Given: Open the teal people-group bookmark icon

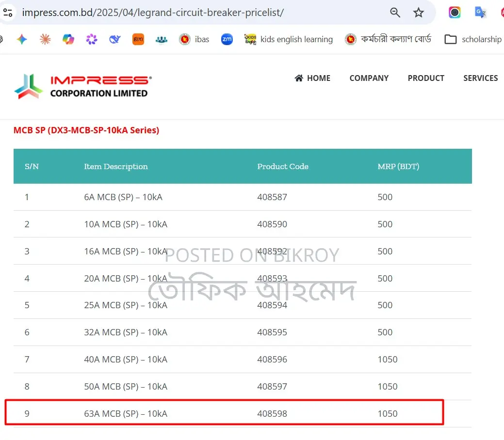Looking at the screenshot, I should 162,39.
